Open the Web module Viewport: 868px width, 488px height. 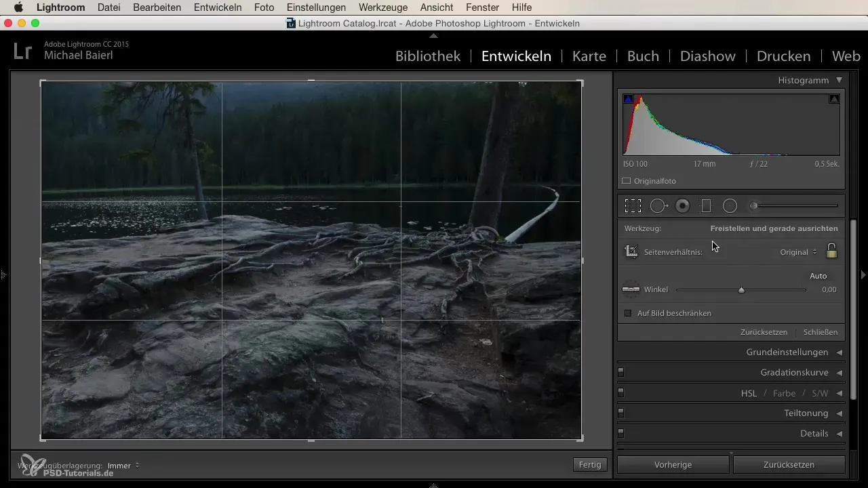[x=846, y=56]
